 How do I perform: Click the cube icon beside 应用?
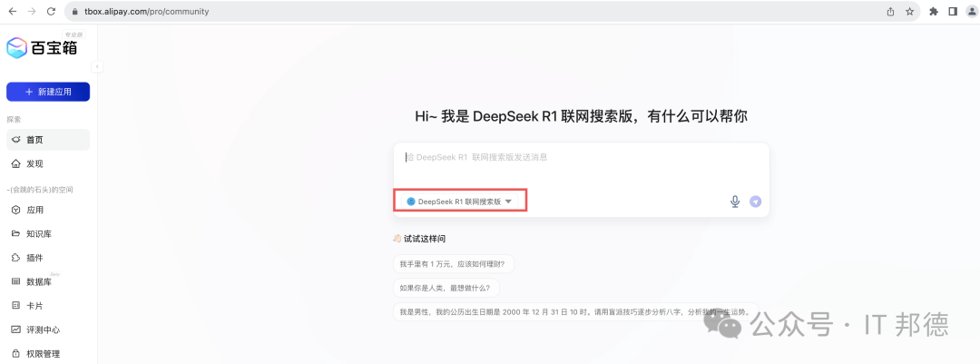16,211
